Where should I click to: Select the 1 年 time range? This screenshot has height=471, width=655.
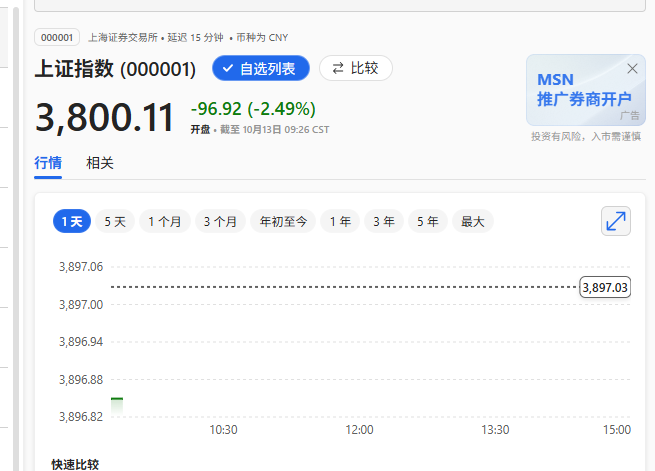point(340,221)
